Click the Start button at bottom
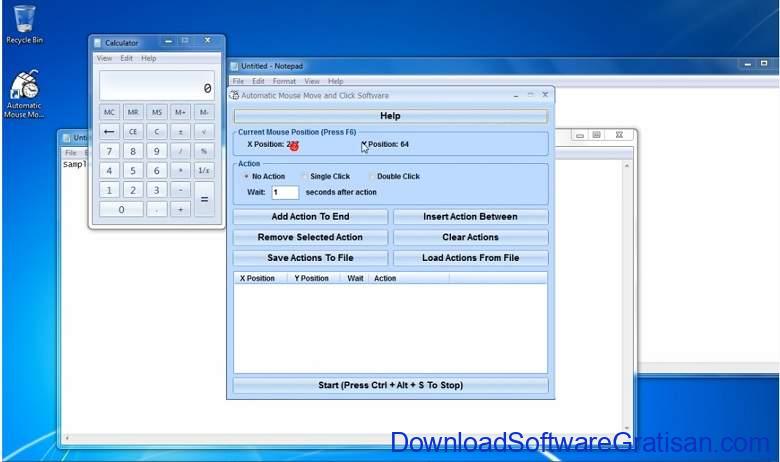This screenshot has height=462, width=780. [390, 385]
